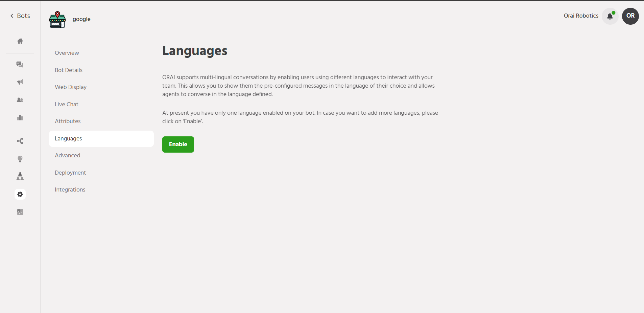This screenshot has height=313, width=644.
Task: Open the megaphone broadcast icon
Action: 20,82
